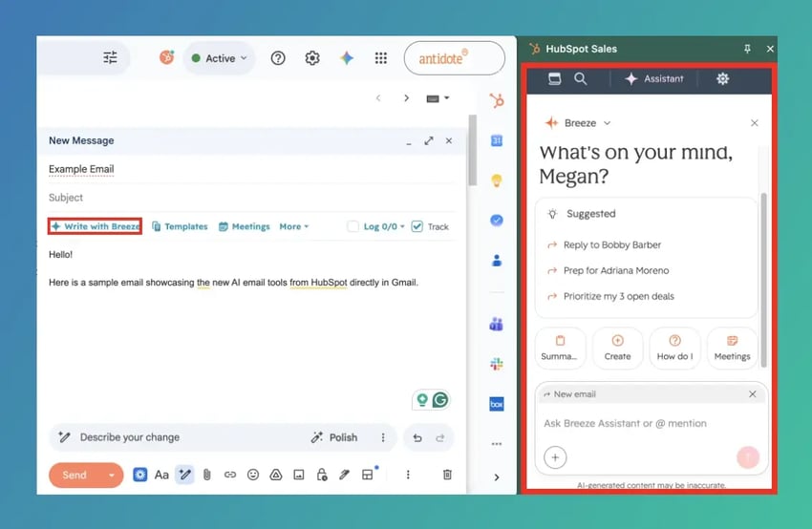Select Prep for Adriana Moreno suggestion
This screenshot has width=812, height=529.
point(616,271)
